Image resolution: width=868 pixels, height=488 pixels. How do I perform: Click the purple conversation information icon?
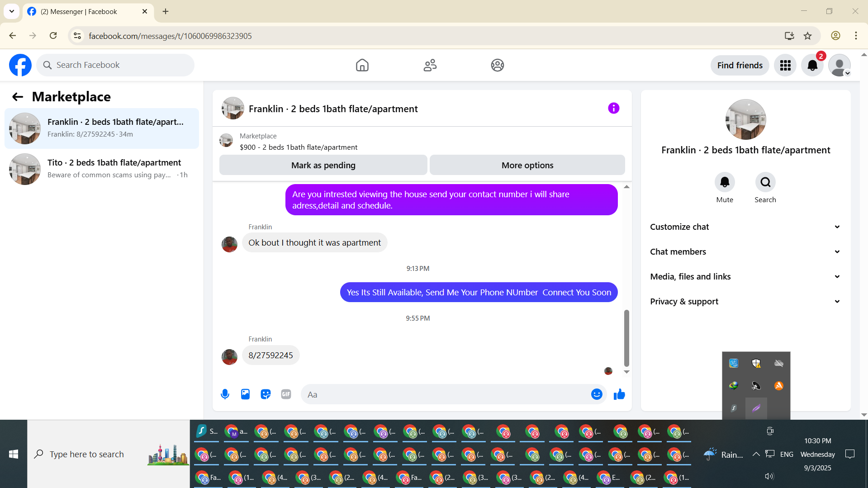[x=613, y=108]
